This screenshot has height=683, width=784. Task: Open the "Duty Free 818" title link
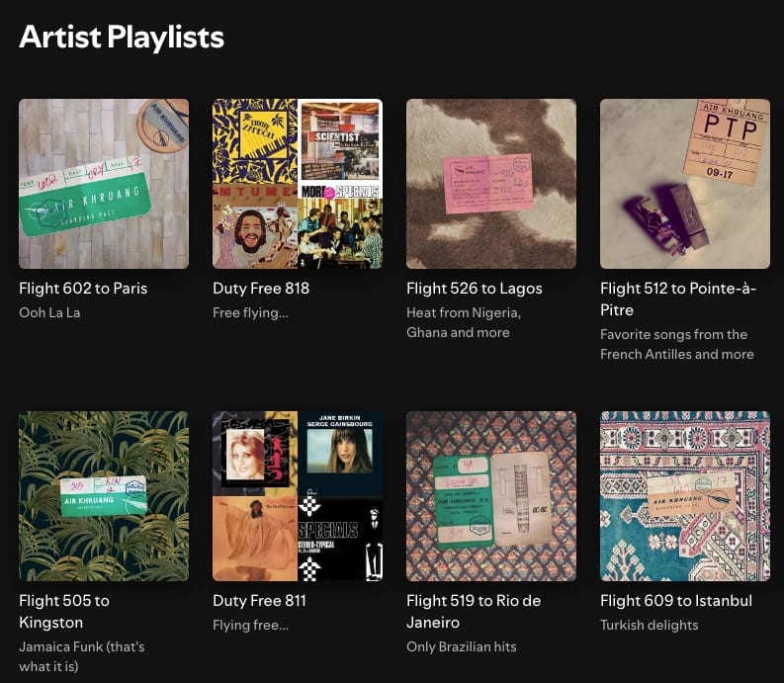click(x=261, y=289)
